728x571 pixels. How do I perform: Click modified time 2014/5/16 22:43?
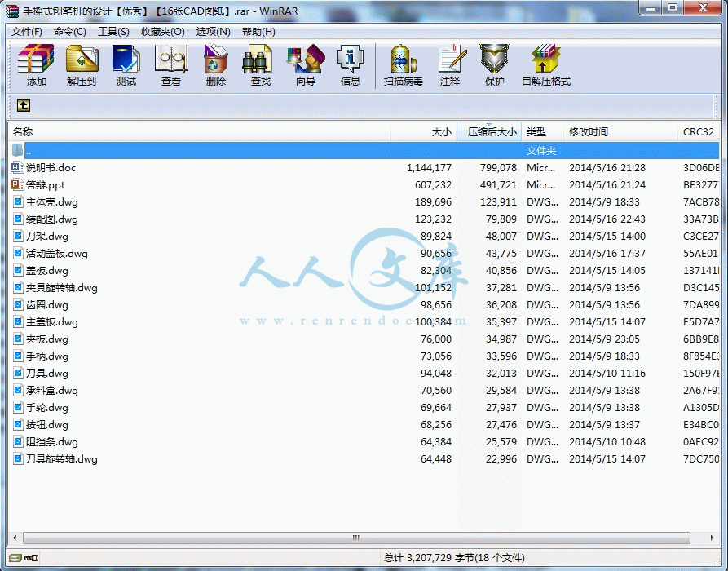[x=607, y=219]
